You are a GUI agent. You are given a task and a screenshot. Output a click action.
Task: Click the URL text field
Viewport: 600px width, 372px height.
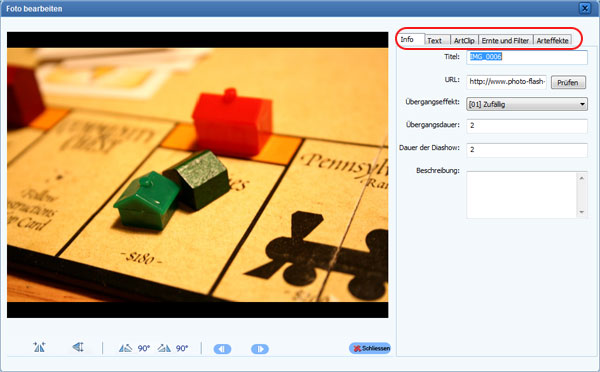point(507,82)
